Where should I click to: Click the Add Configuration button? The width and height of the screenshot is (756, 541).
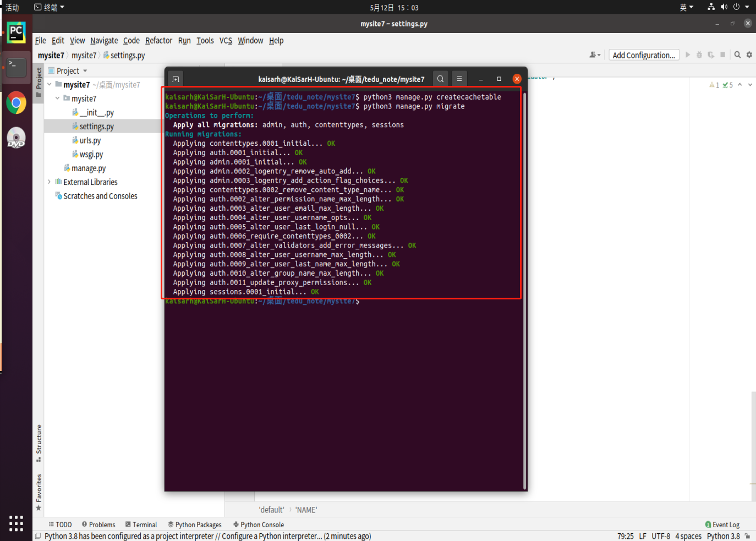coord(643,54)
